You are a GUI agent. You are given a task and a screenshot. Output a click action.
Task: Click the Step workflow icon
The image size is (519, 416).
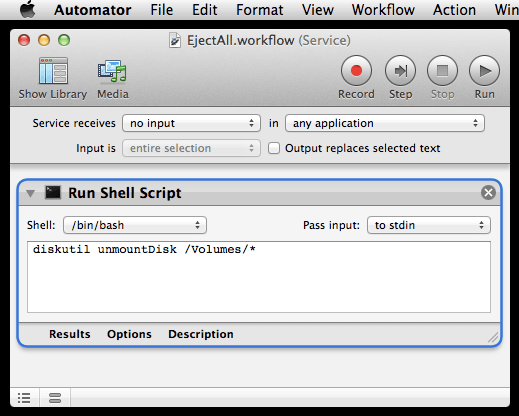tap(400, 71)
